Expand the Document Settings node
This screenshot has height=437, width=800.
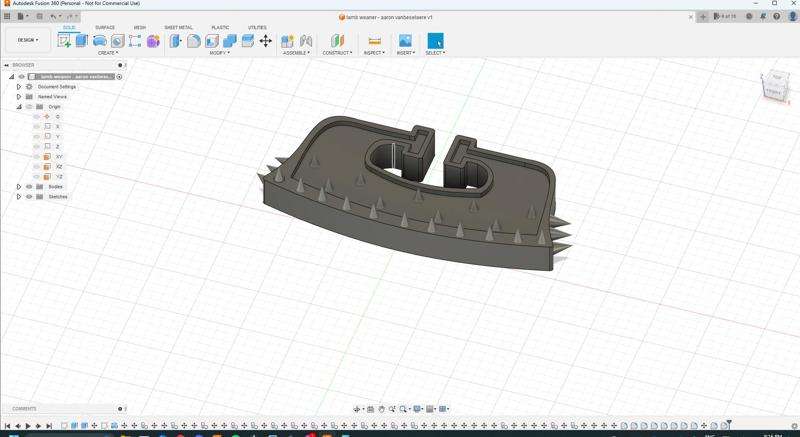coord(19,87)
